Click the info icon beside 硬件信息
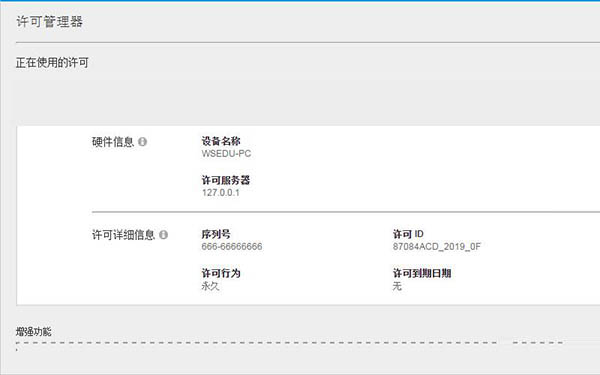600x375 pixels. coord(142,142)
